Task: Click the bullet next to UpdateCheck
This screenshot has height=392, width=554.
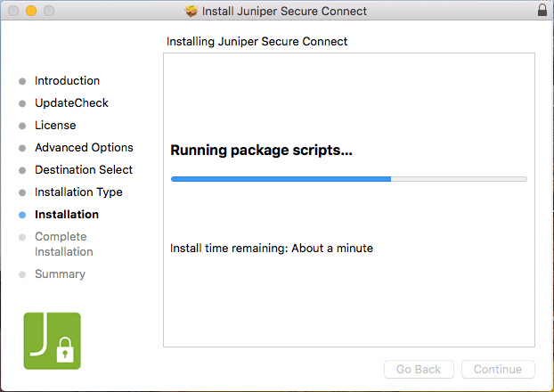Action: (x=22, y=103)
